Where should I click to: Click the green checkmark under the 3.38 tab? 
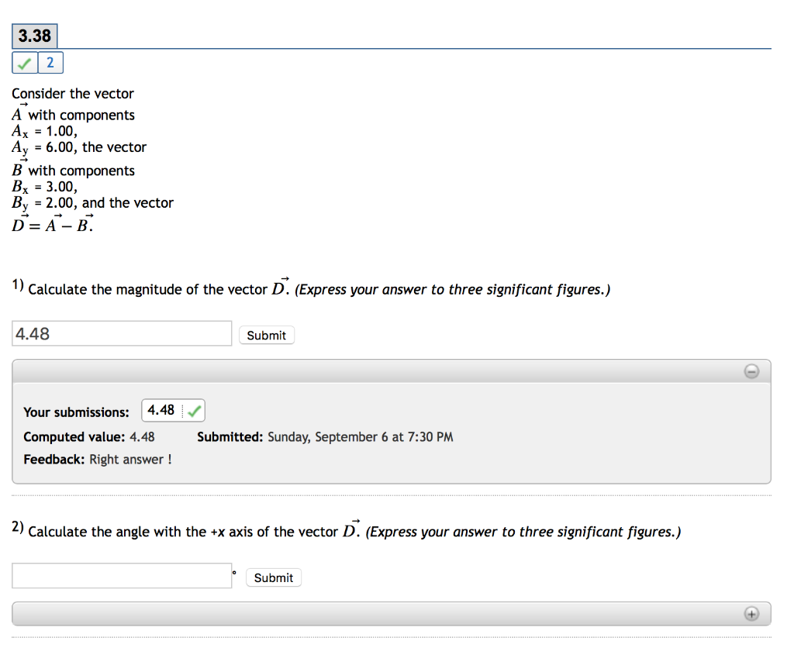pyautogui.click(x=23, y=62)
